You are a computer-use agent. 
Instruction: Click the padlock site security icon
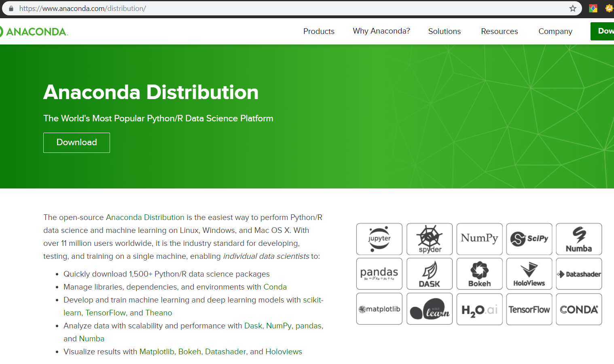pyautogui.click(x=11, y=8)
